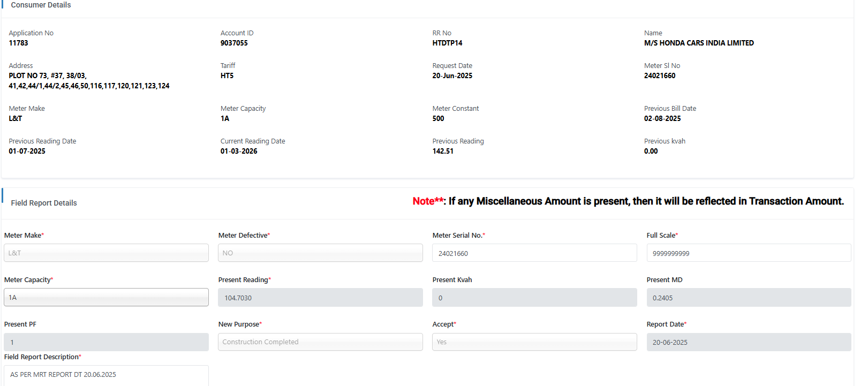868x386 pixels.
Task: Click the Present MD field
Action: pyautogui.click(x=749, y=297)
